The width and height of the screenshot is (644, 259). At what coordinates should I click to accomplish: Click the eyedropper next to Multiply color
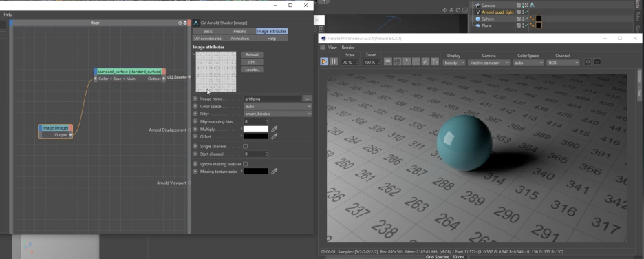point(275,129)
